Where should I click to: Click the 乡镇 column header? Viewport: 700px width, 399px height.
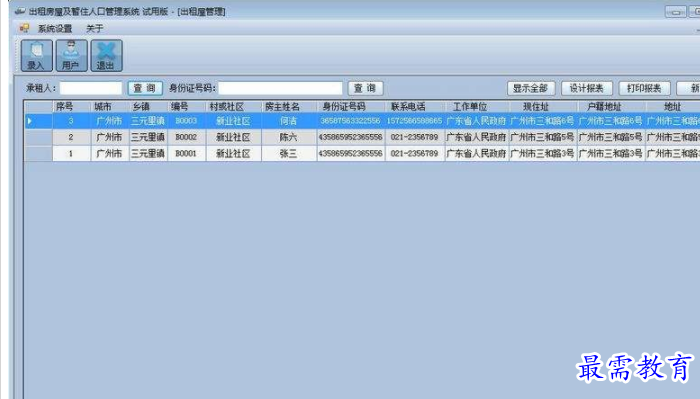[x=148, y=107]
